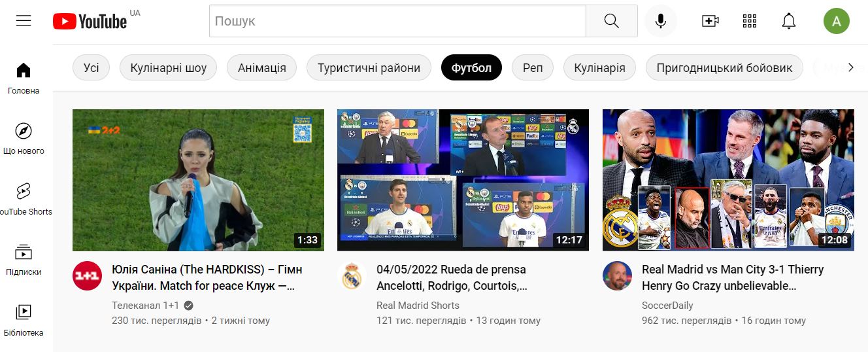Click verified badge next to Телеканал 1+1
This screenshot has width=868, height=352.
tap(188, 306)
